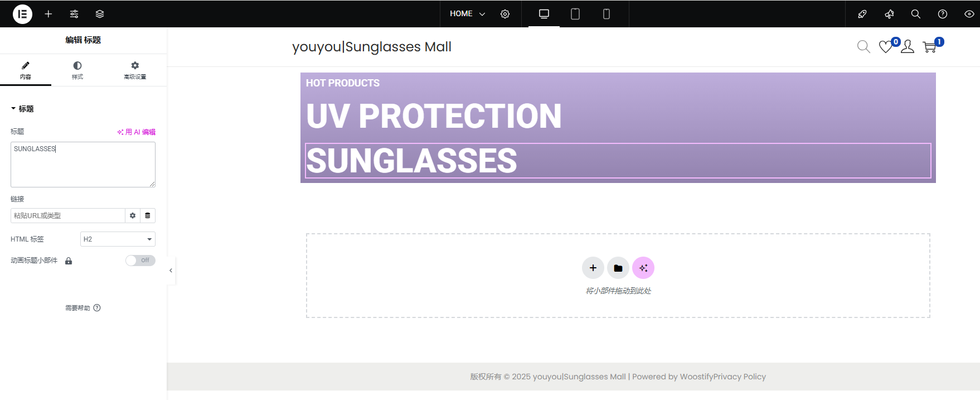
Task: Open site settings sliders icon
Action: pyautogui.click(x=74, y=14)
